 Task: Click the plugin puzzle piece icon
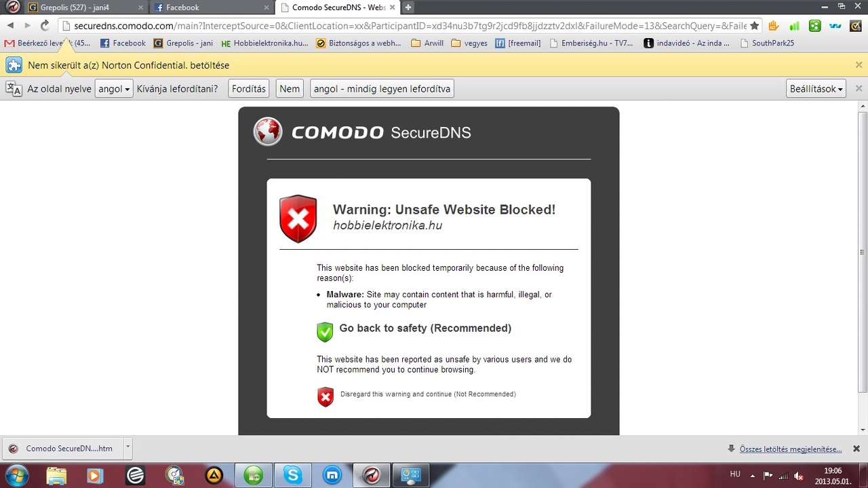pyautogui.click(x=14, y=65)
